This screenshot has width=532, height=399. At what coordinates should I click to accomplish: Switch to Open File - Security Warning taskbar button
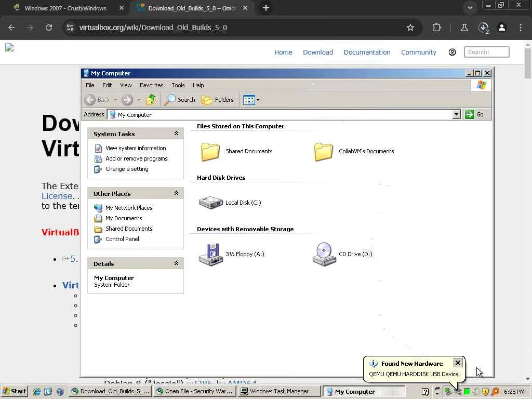coord(195,391)
